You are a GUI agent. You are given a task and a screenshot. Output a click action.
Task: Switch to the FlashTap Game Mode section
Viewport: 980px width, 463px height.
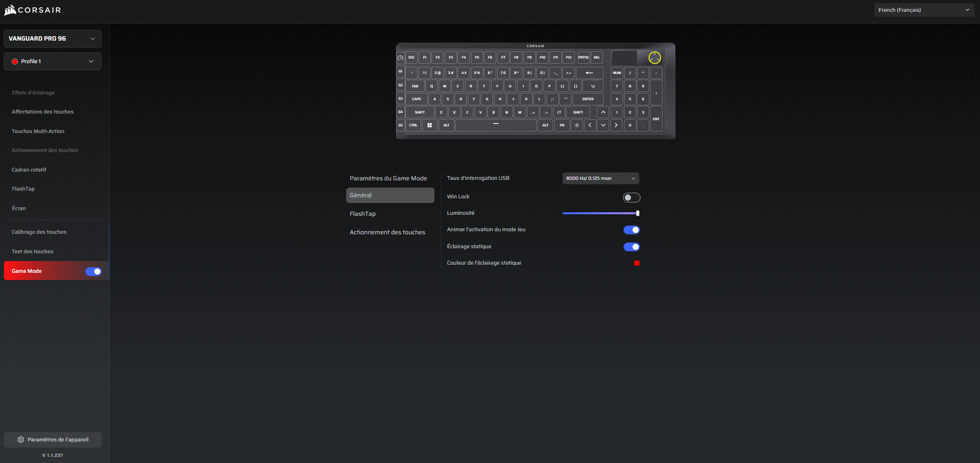click(363, 214)
